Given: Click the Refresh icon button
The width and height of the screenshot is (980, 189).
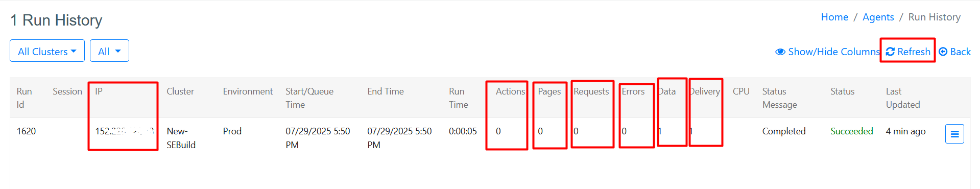Looking at the screenshot, I should click(x=890, y=52).
